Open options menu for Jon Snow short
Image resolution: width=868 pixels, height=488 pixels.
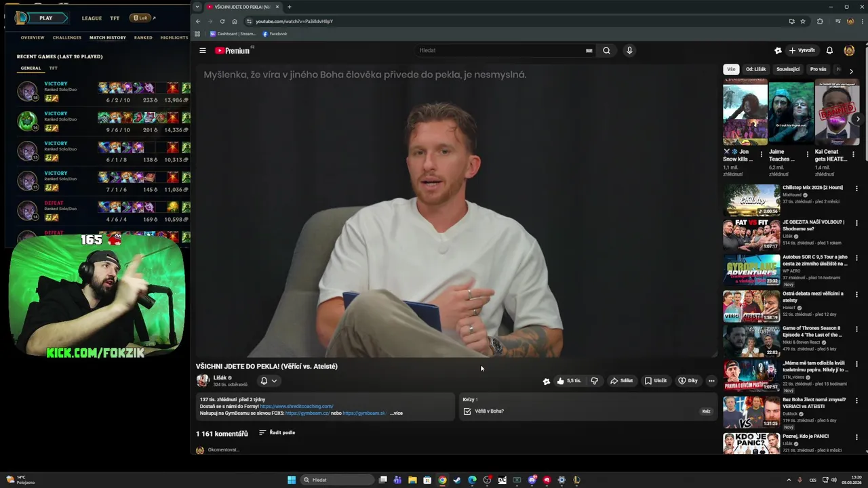click(761, 155)
